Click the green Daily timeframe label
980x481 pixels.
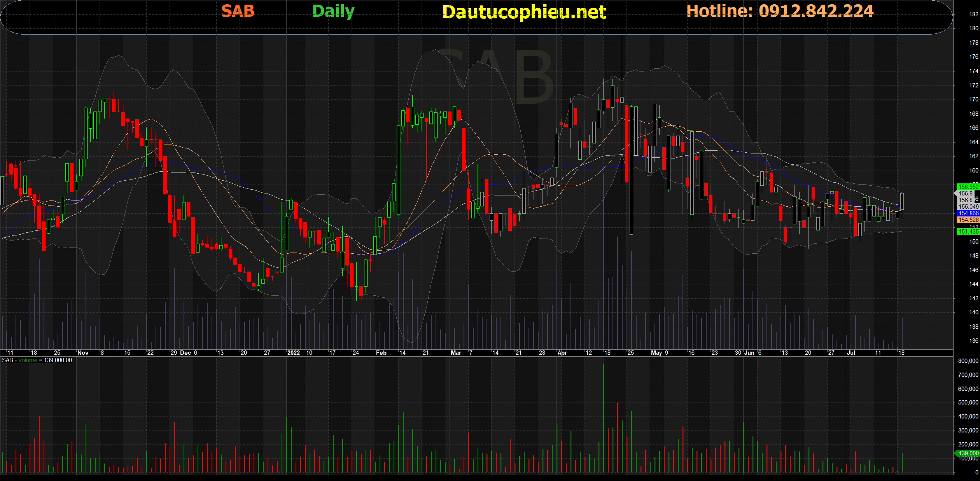coord(333,11)
